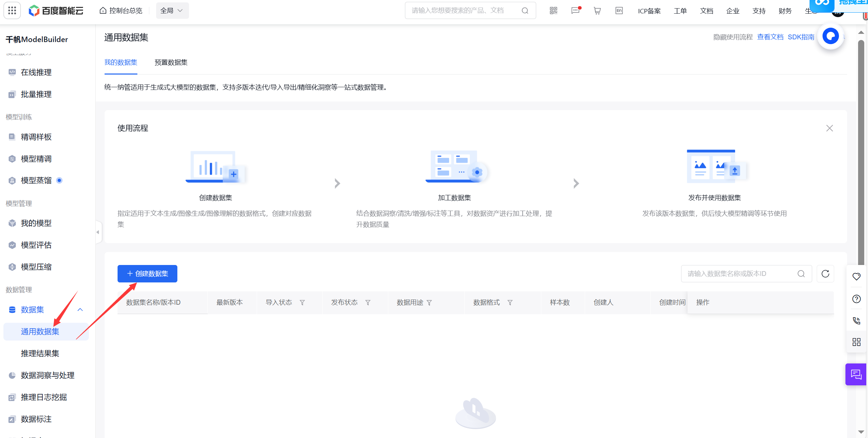
Task: Open the help question mark icon
Action: [856, 299]
